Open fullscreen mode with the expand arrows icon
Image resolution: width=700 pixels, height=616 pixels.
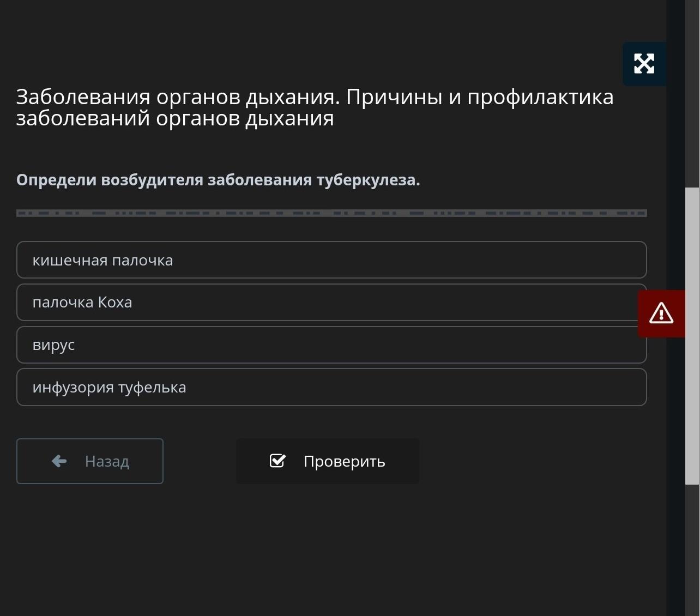[x=644, y=64]
